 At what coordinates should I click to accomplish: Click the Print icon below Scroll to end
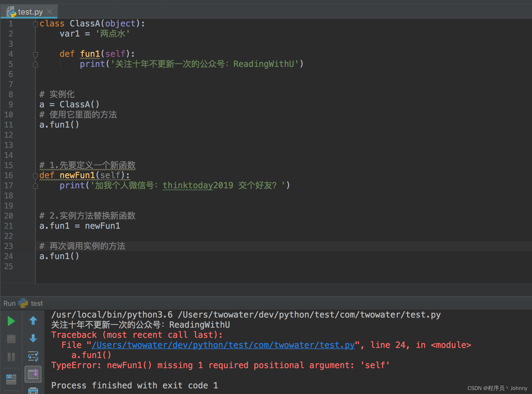pos(33,391)
